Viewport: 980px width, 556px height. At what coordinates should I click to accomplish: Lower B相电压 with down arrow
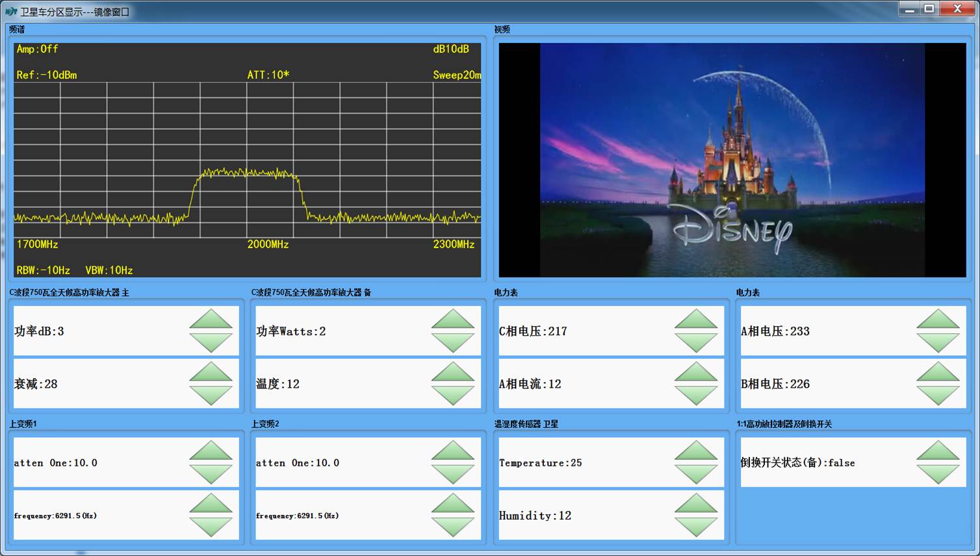click(938, 396)
